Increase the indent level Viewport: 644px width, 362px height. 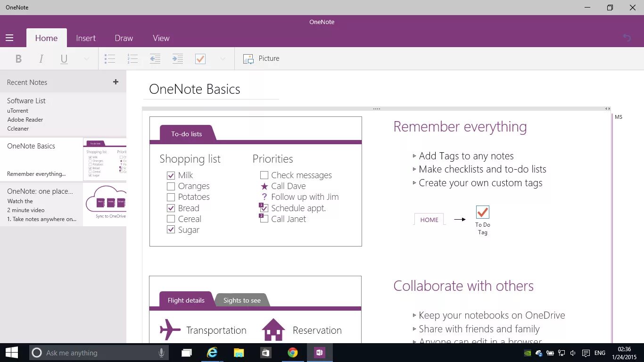[x=178, y=59]
